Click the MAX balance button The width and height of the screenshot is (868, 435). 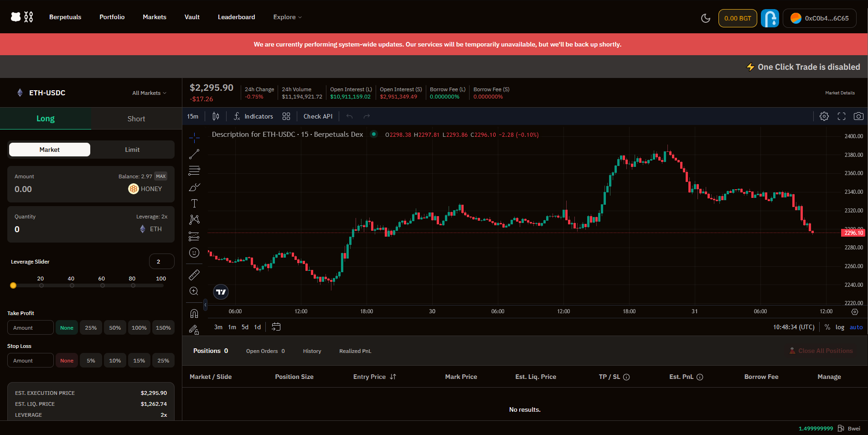coord(160,176)
